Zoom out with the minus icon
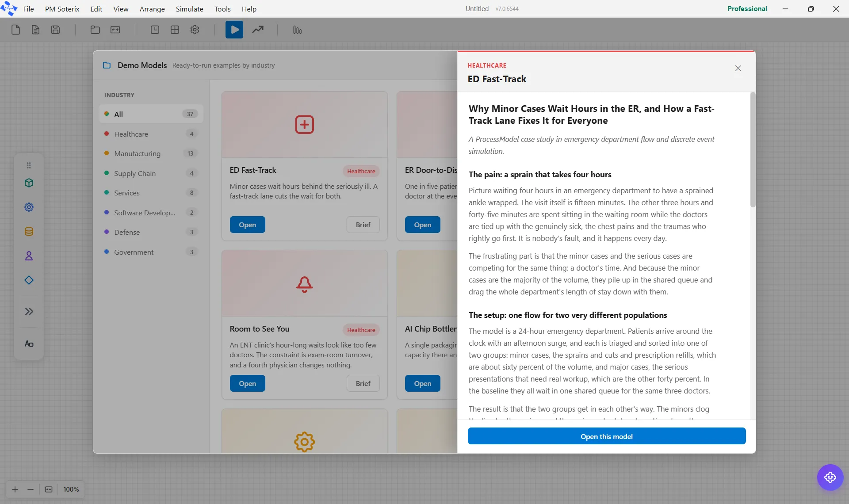The width and height of the screenshot is (849, 504). coord(31,489)
